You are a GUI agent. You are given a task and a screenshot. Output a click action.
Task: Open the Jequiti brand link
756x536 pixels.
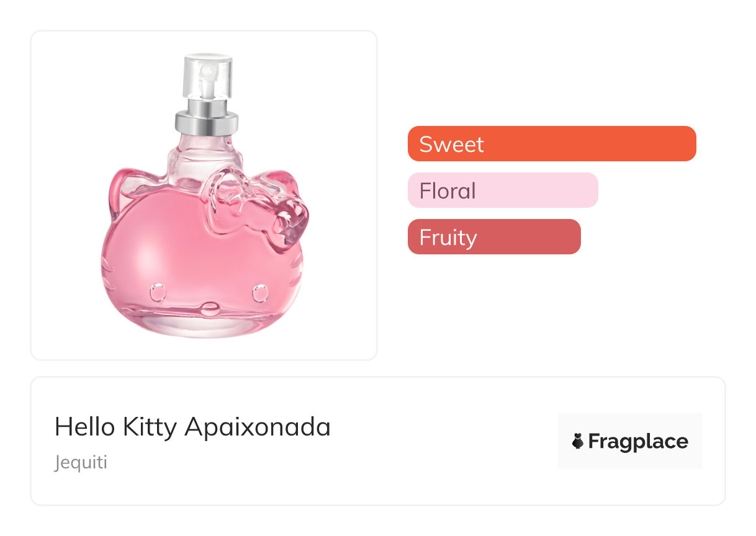(x=81, y=463)
